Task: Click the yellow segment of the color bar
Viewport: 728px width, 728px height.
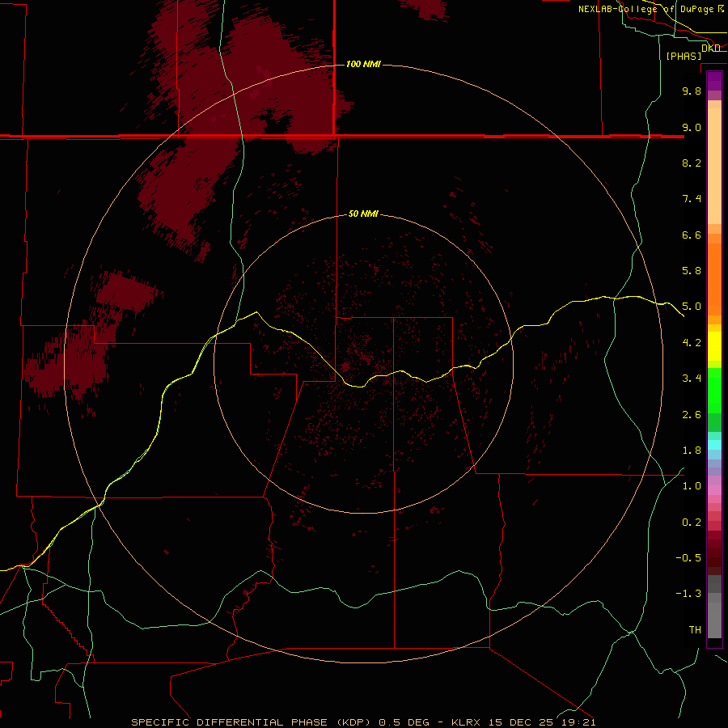Action: click(714, 346)
